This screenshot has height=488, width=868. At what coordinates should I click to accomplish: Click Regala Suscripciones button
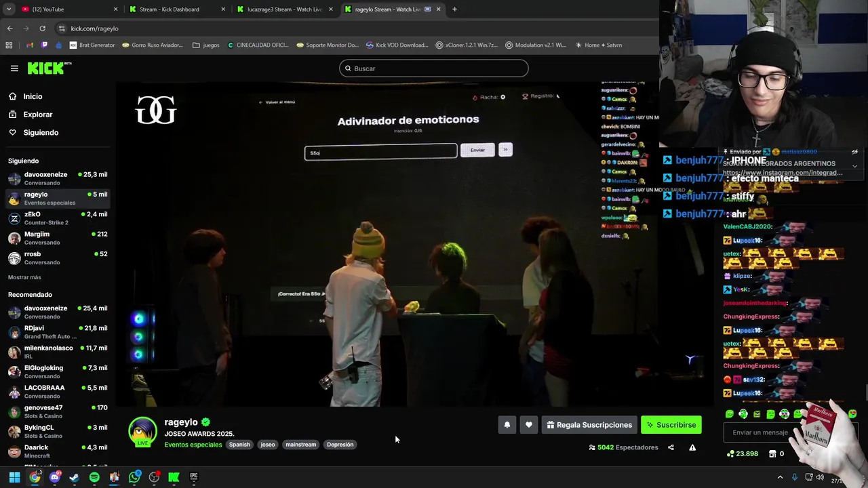click(x=589, y=425)
